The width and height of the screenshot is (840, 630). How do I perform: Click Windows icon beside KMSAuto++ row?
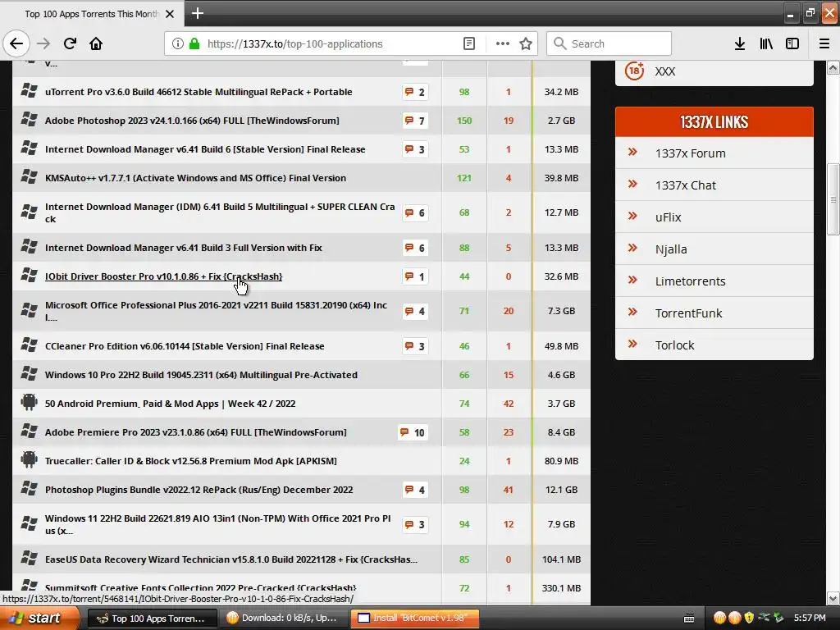[x=29, y=177]
